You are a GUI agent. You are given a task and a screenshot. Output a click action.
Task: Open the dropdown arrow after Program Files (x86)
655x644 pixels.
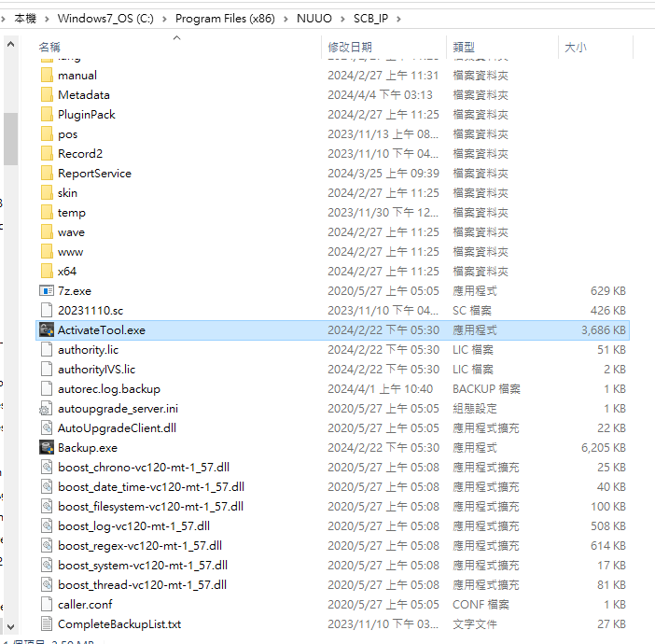[x=285, y=19]
